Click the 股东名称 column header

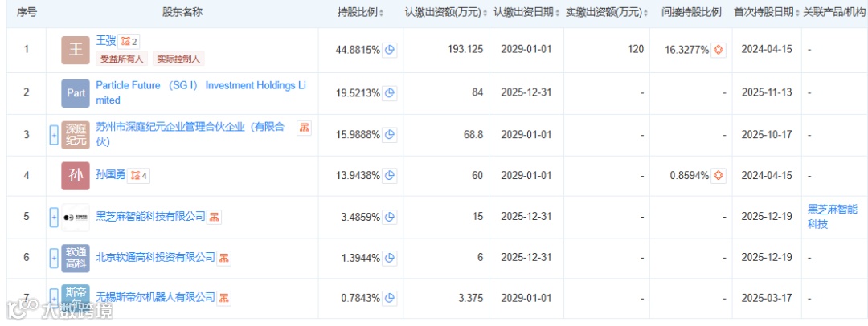pyautogui.click(x=182, y=12)
